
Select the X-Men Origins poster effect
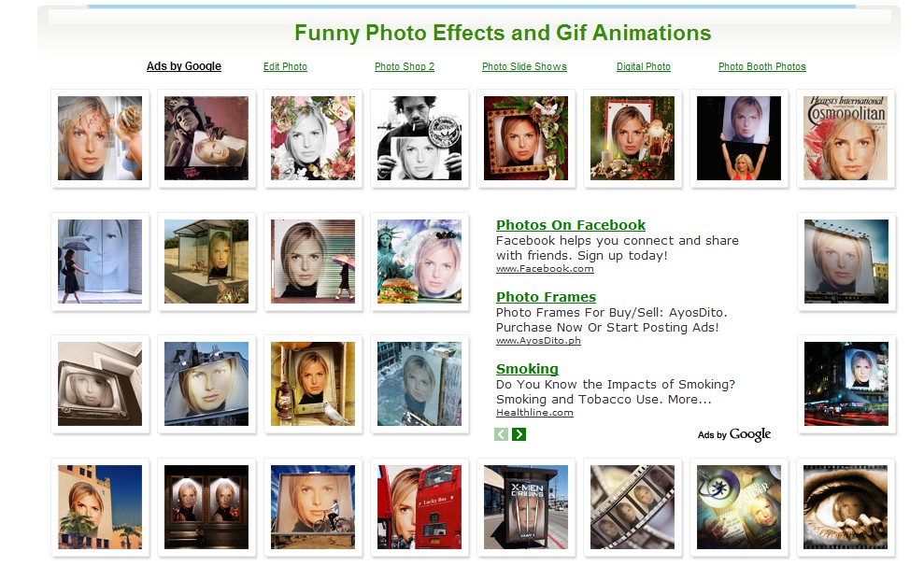click(526, 507)
